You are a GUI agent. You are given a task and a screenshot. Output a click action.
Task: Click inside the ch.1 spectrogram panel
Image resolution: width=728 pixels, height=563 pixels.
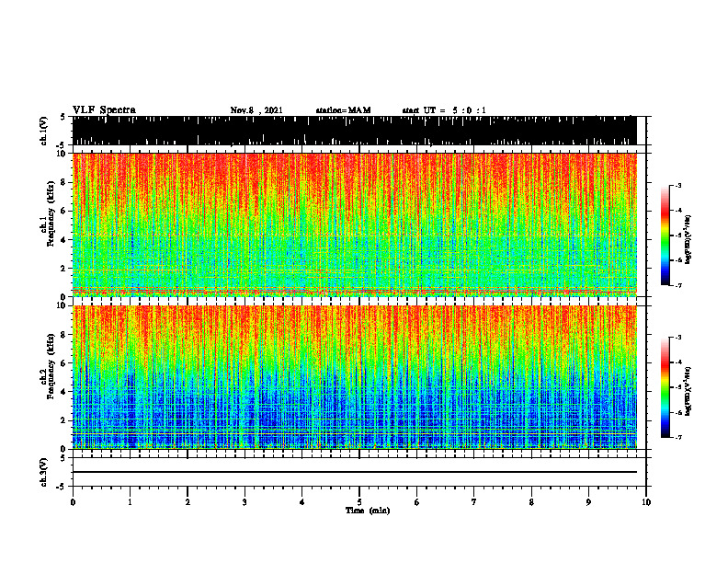pos(355,224)
